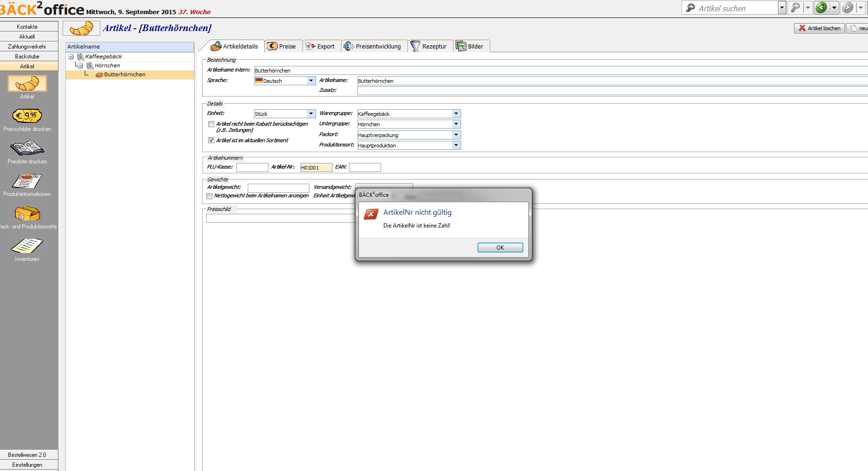Open Preisliste drucken book icon
868x471 pixels.
pos(27,148)
